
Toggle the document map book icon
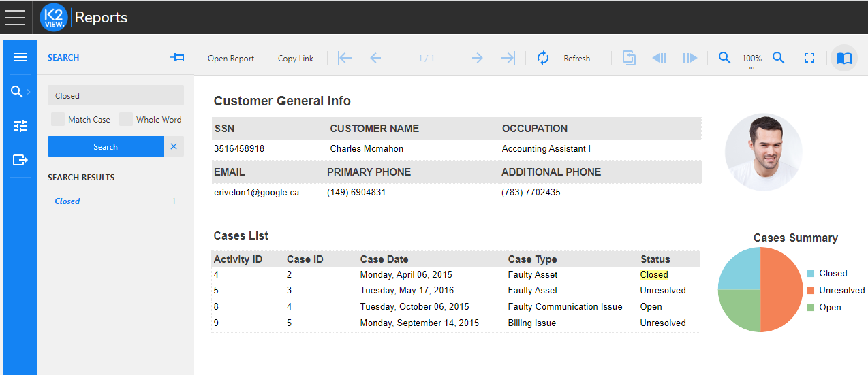(x=844, y=58)
